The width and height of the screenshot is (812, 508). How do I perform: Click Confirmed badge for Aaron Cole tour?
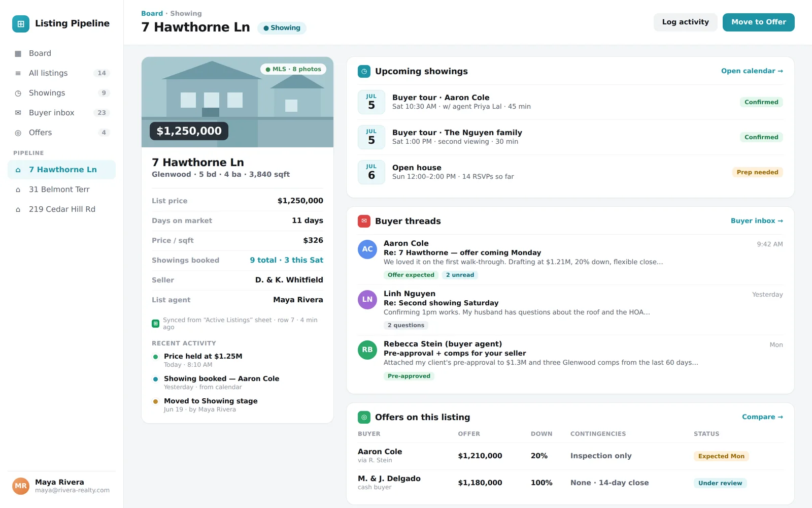point(761,102)
